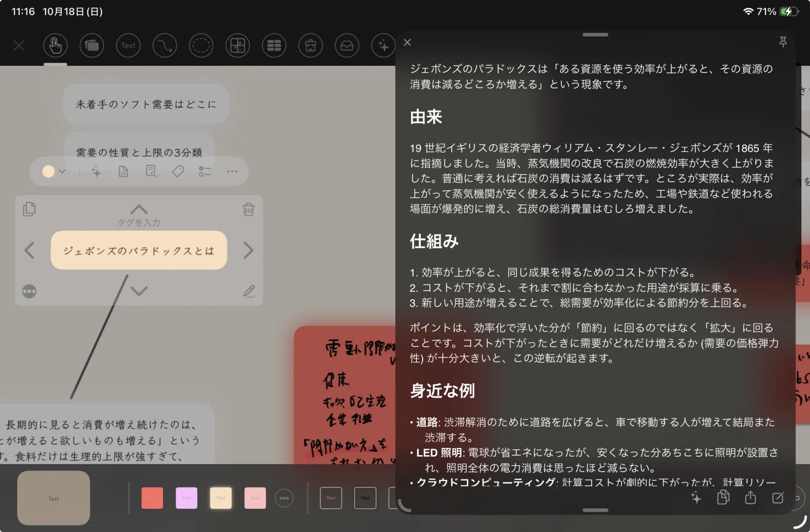Image resolution: width=810 pixels, height=532 pixels.
Task: Pin the note panel
Action: click(783, 42)
